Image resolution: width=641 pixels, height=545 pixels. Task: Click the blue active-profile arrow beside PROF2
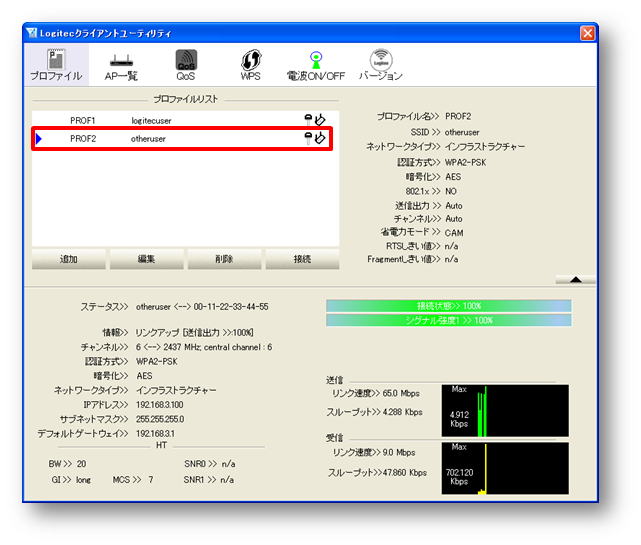tap(38, 139)
